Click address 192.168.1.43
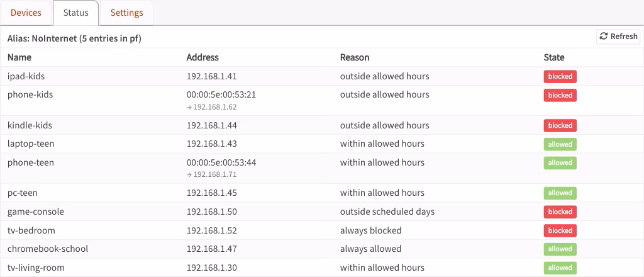Viewport: 644px width, 277px height. pos(211,144)
